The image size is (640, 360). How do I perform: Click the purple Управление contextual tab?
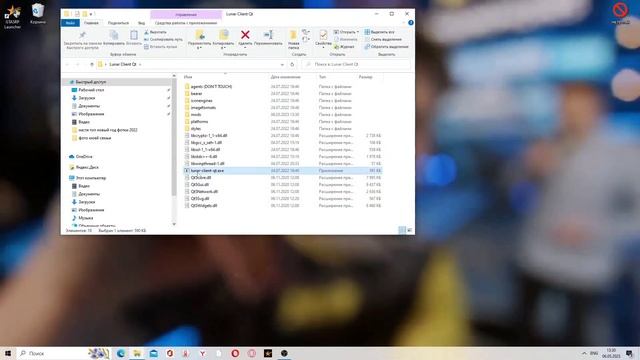[x=186, y=14]
